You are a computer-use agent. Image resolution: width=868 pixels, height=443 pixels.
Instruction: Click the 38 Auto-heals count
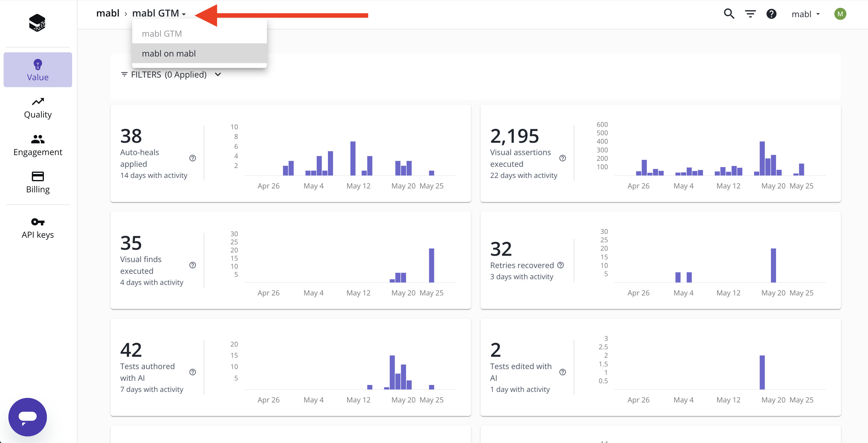131,136
